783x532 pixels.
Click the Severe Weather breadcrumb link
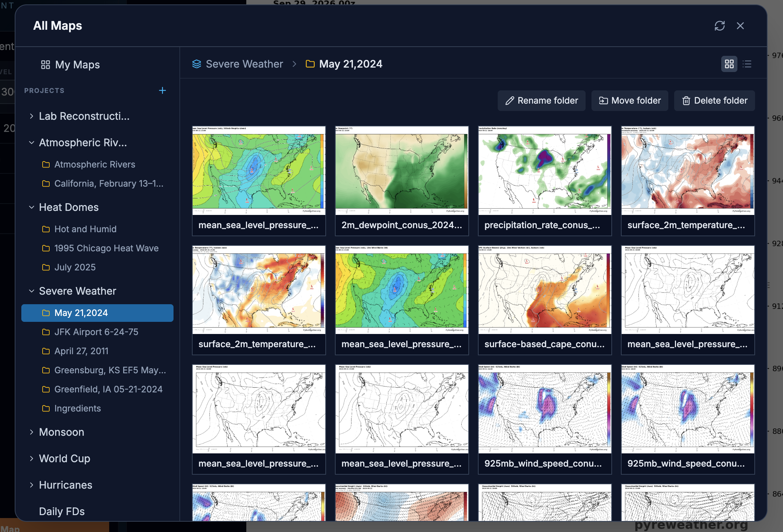[244, 64]
